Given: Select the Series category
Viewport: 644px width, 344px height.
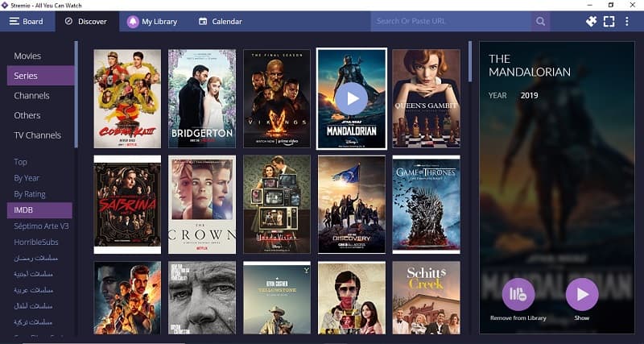Looking at the screenshot, I should coord(40,76).
